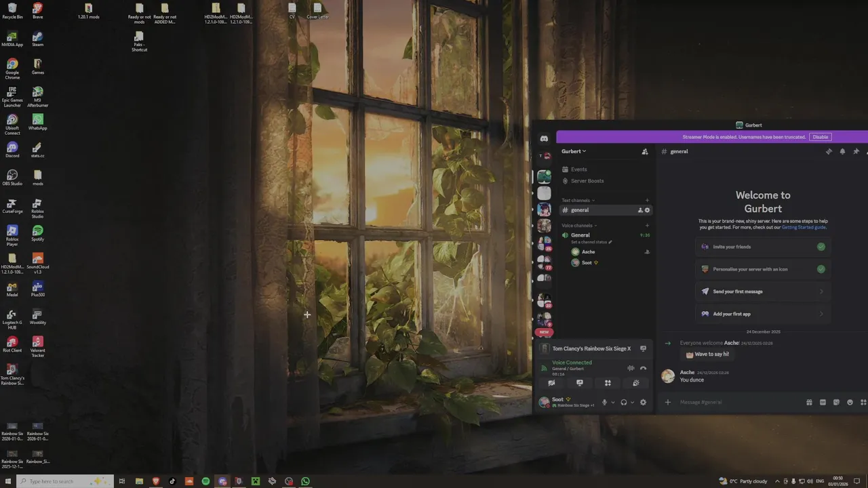Open Getting Started guide link
Viewport: 868px width, 488px height.
point(804,227)
